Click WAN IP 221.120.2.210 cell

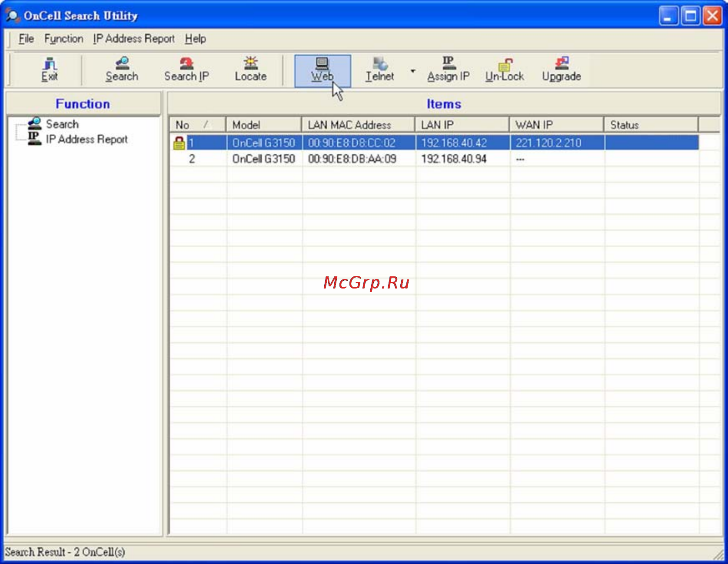point(548,143)
